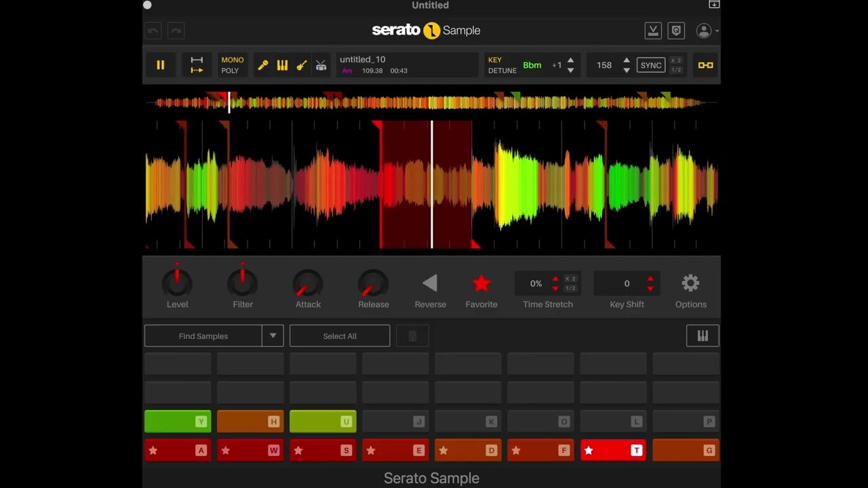The image size is (868, 488).
Task: Select the piano keys melody stem icon
Action: 282,65
